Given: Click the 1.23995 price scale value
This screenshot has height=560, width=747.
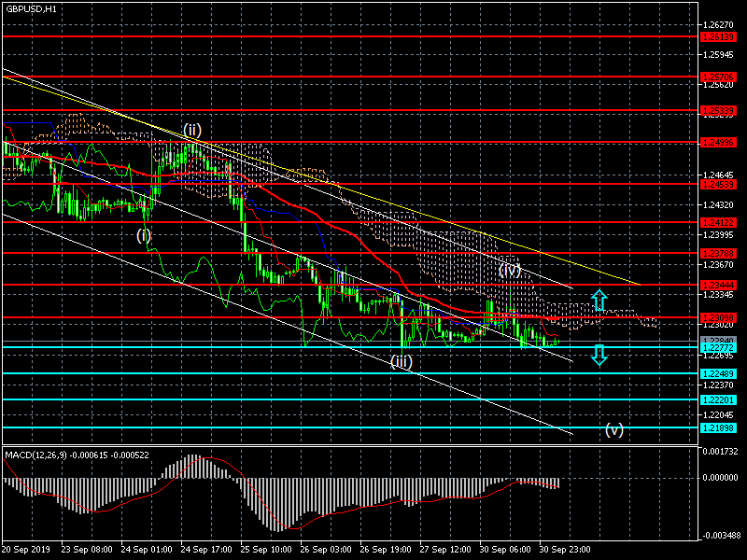Looking at the screenshot, I should (x=719, y=235).
